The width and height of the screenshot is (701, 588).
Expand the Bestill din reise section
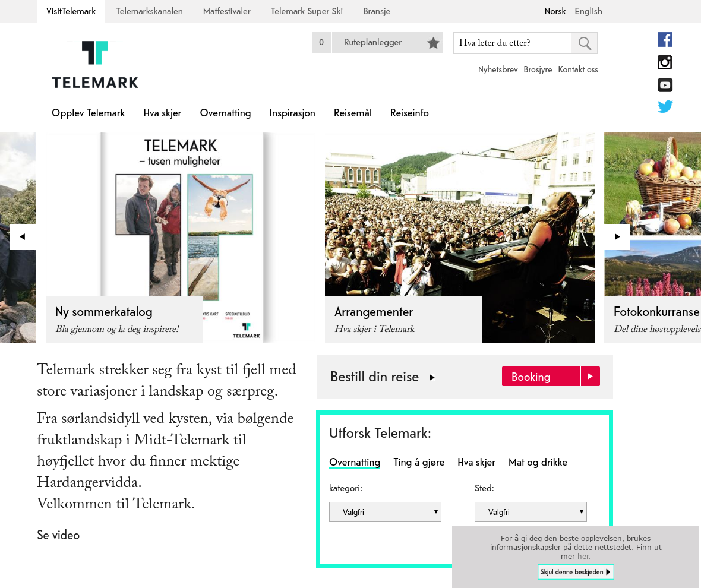tap(432, 377)
